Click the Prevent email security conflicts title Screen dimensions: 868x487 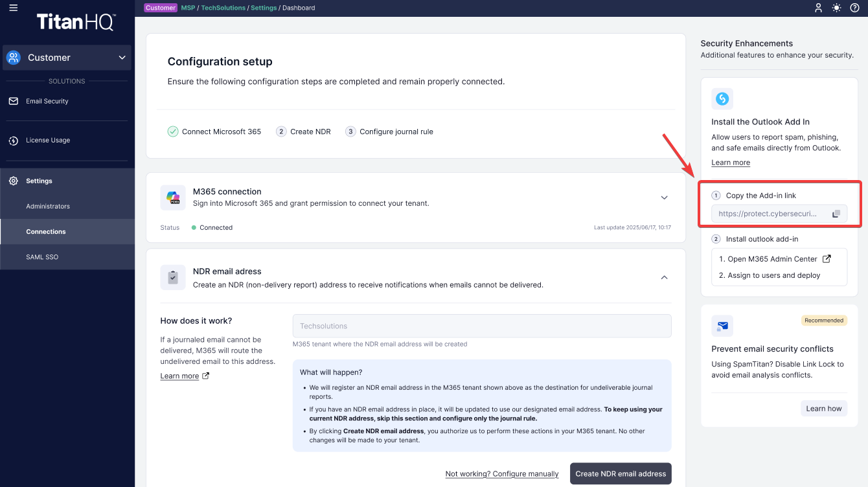click(x=773, y=349)
